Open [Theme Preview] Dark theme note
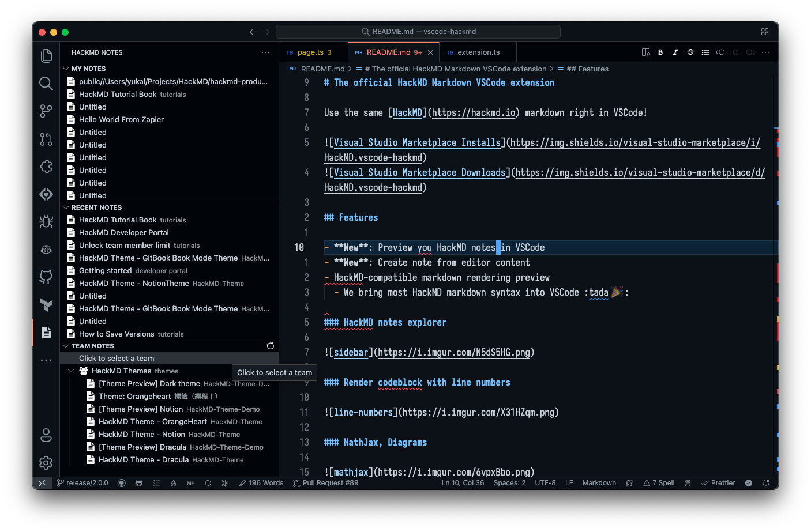The height and width of the screenshot is (532, 811). (x=170, y=384)
